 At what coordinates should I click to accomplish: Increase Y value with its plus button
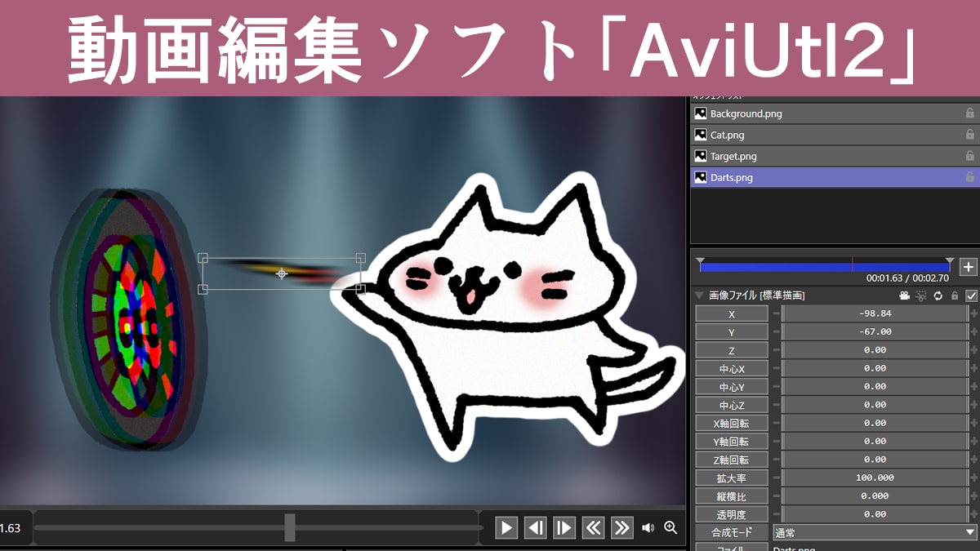[x=974, y=332]
